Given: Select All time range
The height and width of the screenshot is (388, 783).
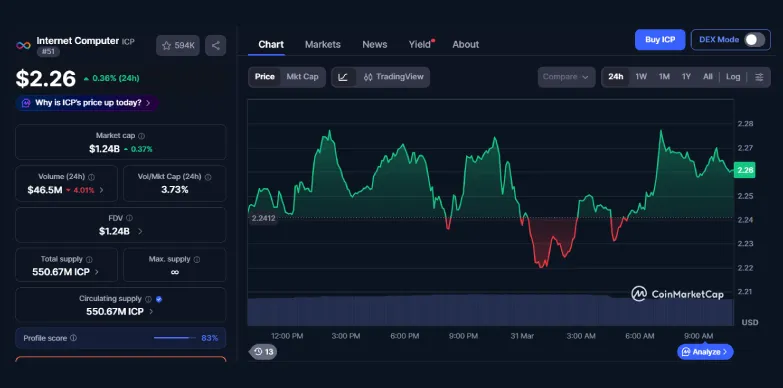Looking at the screenshot, I should [708, 77].
